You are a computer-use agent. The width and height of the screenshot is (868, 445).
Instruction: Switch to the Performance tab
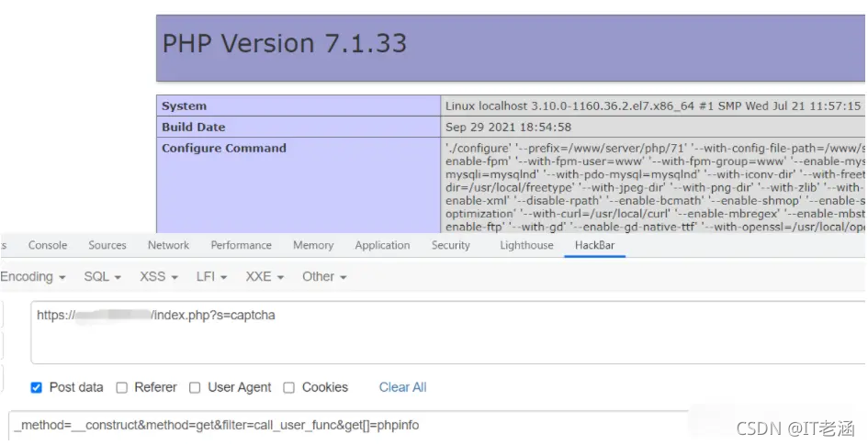point(241,246)
